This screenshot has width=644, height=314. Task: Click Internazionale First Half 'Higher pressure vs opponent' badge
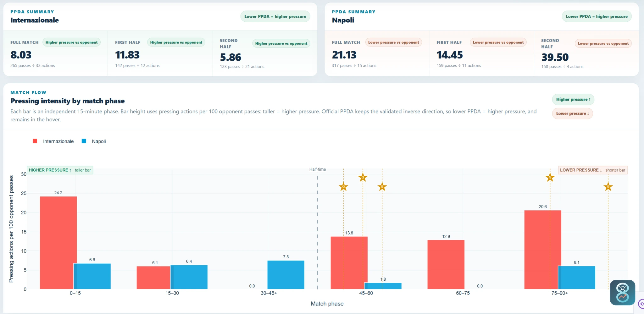click(176, 42)
